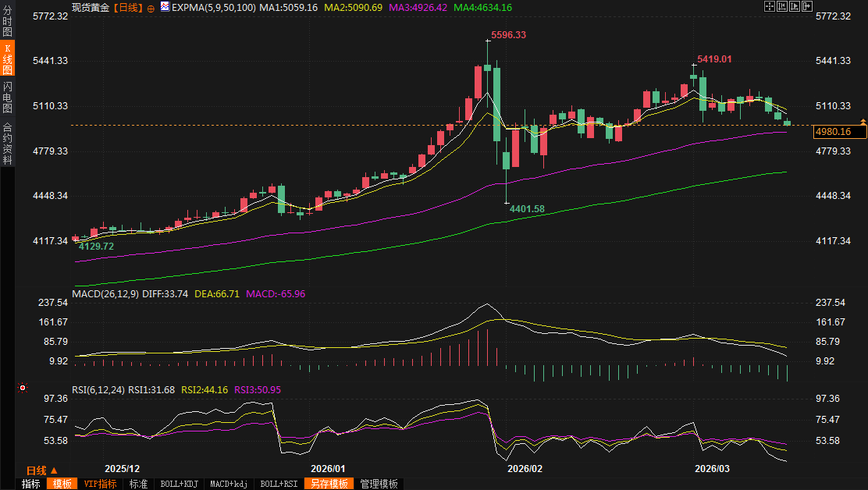Image resolution: width=868 pixels, height=490 pixels.
Task: Open 合约资料 in the sidebar
Action: (7, 143)
